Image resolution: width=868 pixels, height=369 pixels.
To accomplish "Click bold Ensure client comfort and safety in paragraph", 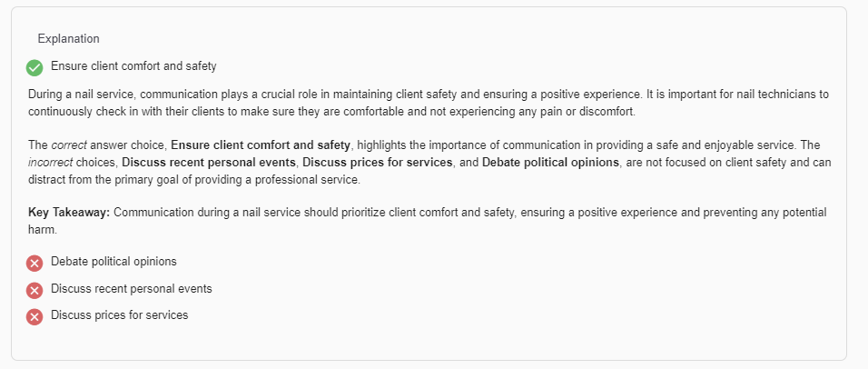I will (261, 145).
